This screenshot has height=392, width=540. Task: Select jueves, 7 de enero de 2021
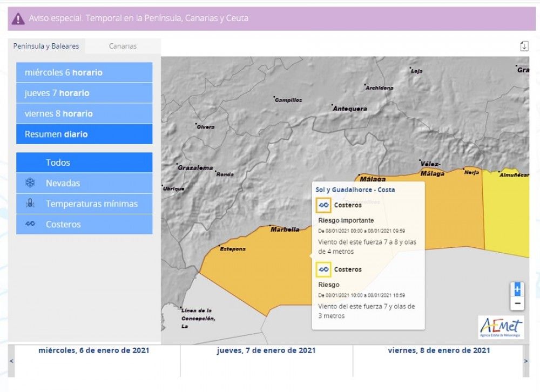click(266, 350)
